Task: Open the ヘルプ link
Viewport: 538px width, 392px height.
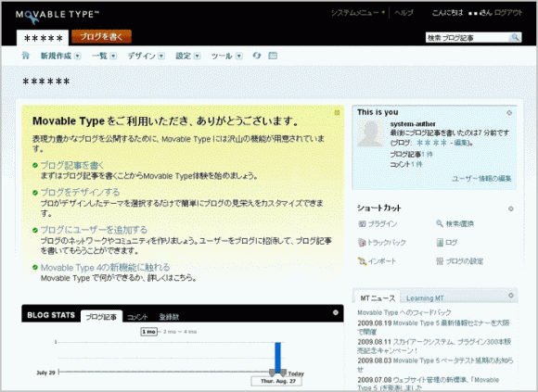Action: click(403, 13)
